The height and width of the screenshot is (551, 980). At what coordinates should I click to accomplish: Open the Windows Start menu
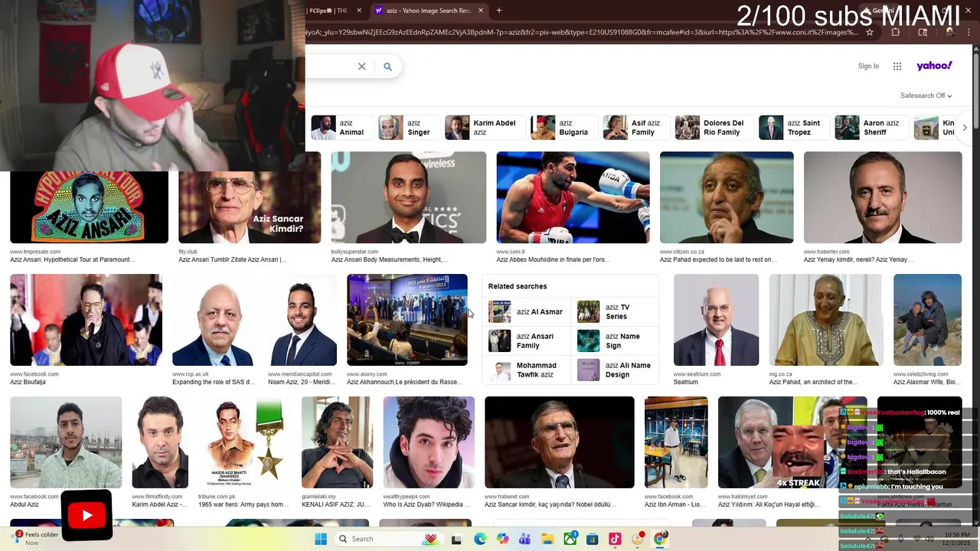[320, 539]
